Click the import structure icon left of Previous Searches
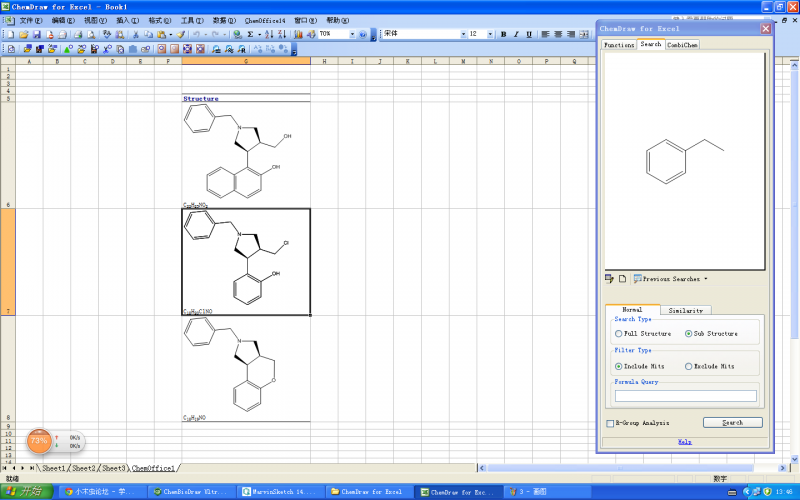The image size is (800, 500). [609, 278]
